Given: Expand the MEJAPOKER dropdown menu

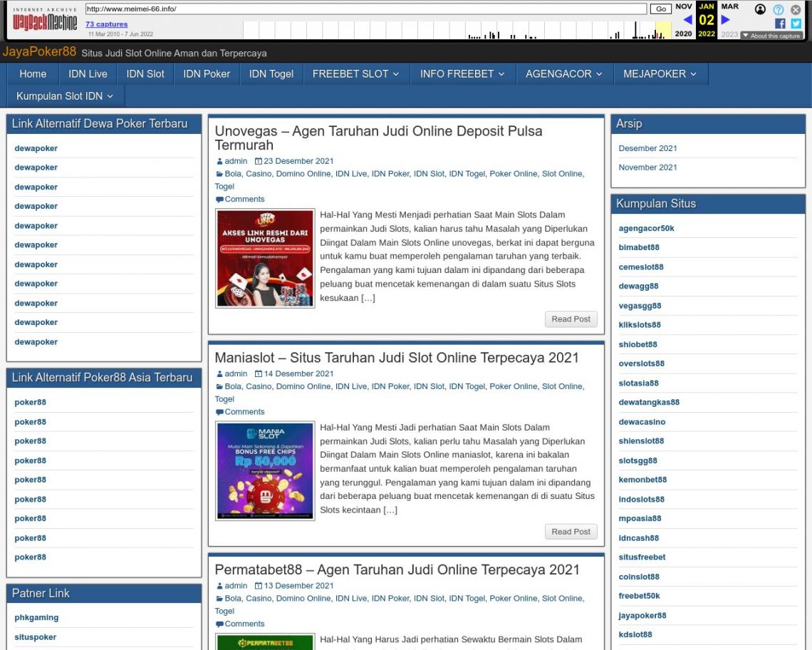Looking at the screenshot, I should [x=660, y=73].
